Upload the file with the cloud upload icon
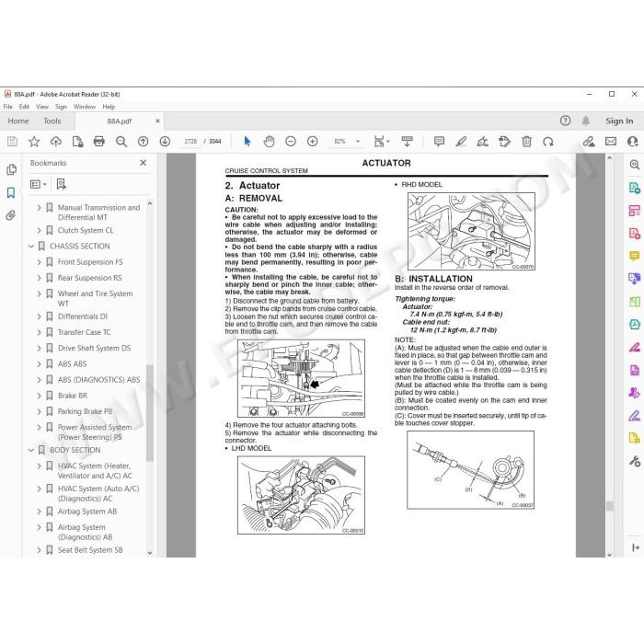The width and height of the screenshot is (644, 644). click(56, 142)
